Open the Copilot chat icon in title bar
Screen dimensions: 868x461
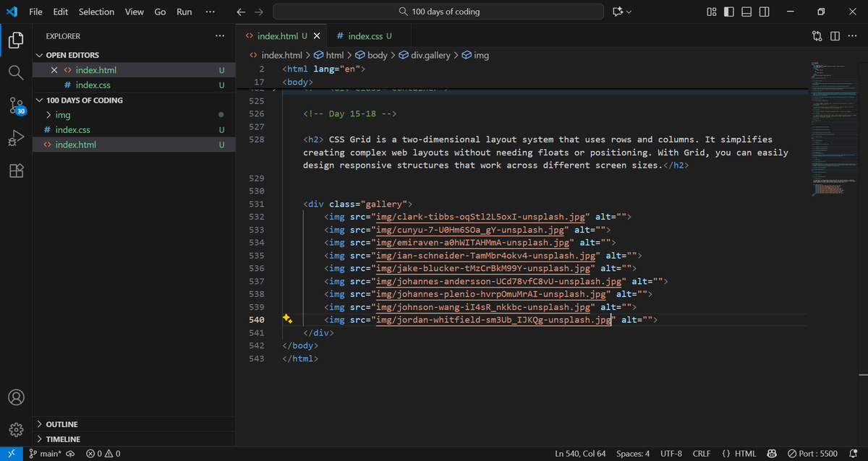tap(617, 12)
